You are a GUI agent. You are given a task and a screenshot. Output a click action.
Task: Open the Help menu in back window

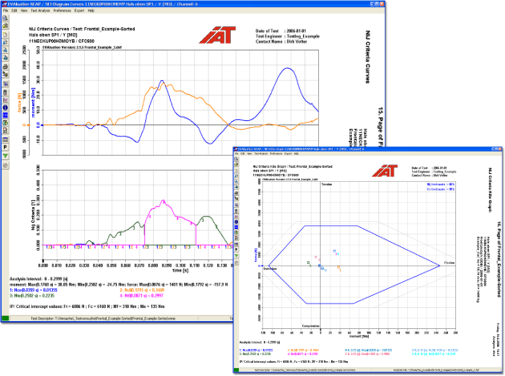pos(91,11)
